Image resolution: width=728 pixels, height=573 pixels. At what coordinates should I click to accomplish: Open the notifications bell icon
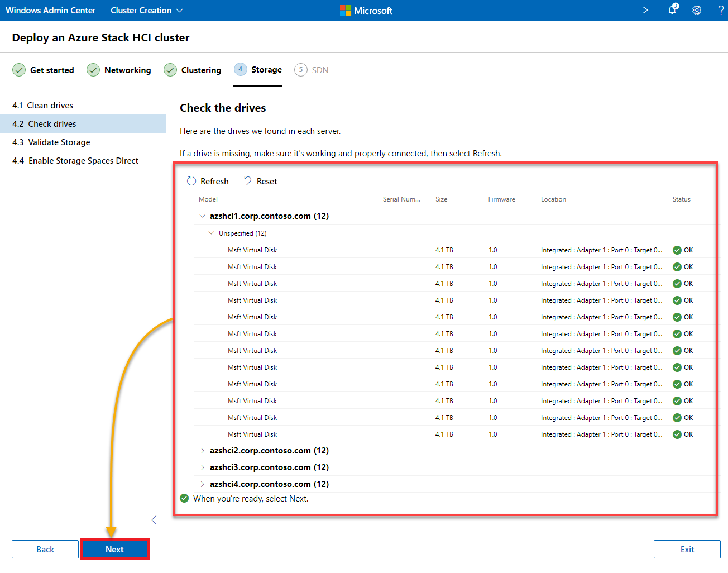[673, 10]
